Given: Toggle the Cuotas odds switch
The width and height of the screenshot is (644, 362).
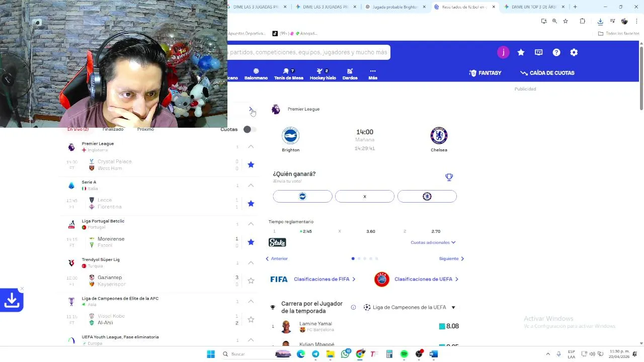Looking at the screenshot, I should [250, 129].
